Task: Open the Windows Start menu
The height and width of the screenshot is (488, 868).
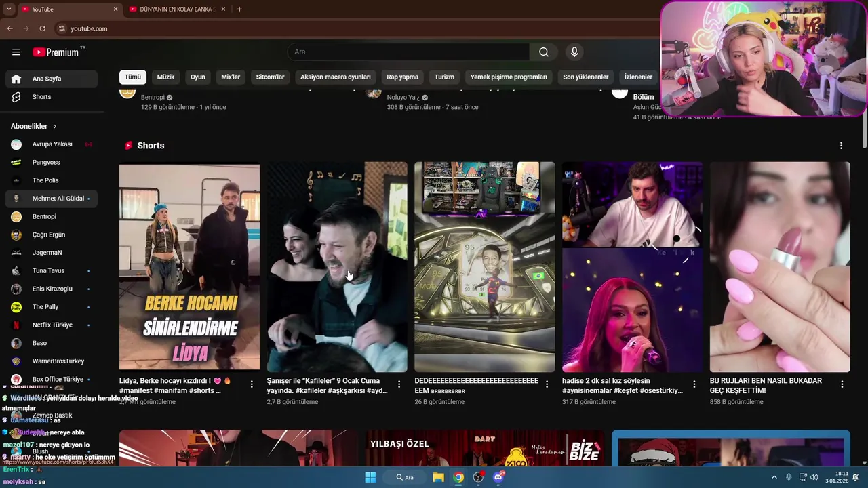Action: 370,477
